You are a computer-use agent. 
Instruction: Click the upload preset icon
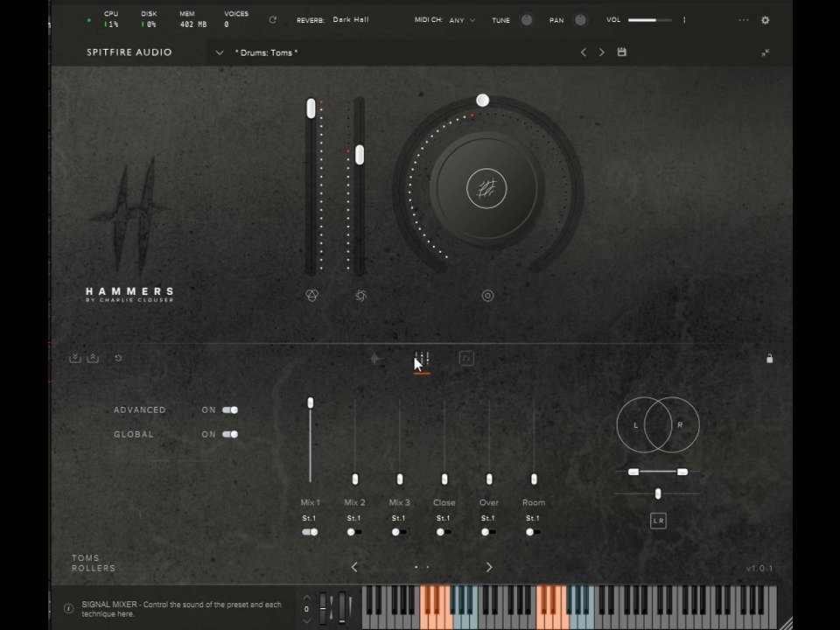point(93,358)
